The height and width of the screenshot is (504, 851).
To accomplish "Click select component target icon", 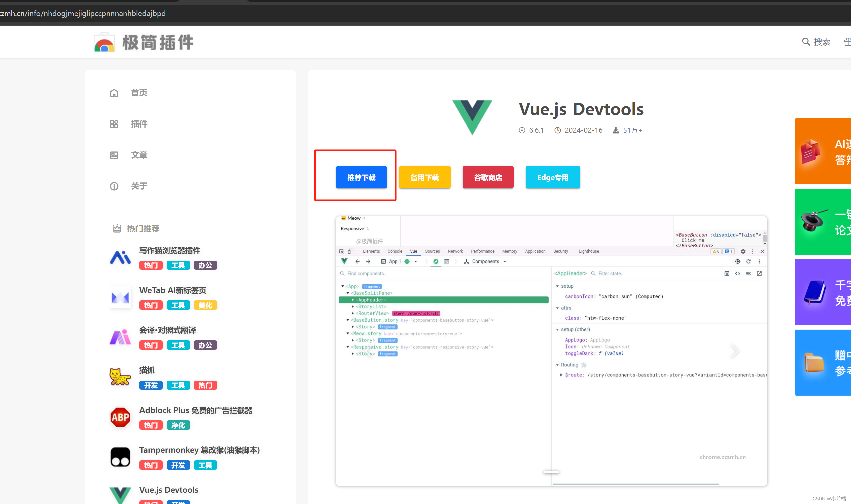I will click(x=737, y=261).
